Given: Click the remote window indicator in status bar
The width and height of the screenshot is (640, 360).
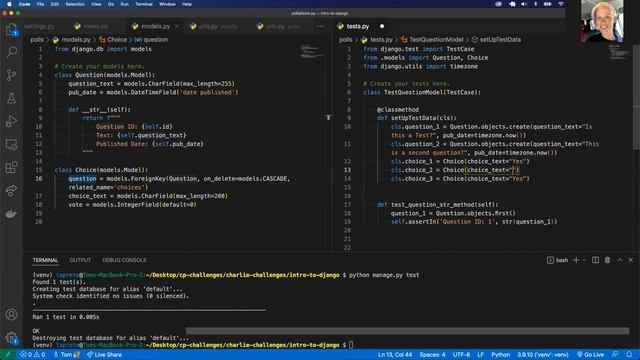Looking at the screenshot, I should point(7,355).
